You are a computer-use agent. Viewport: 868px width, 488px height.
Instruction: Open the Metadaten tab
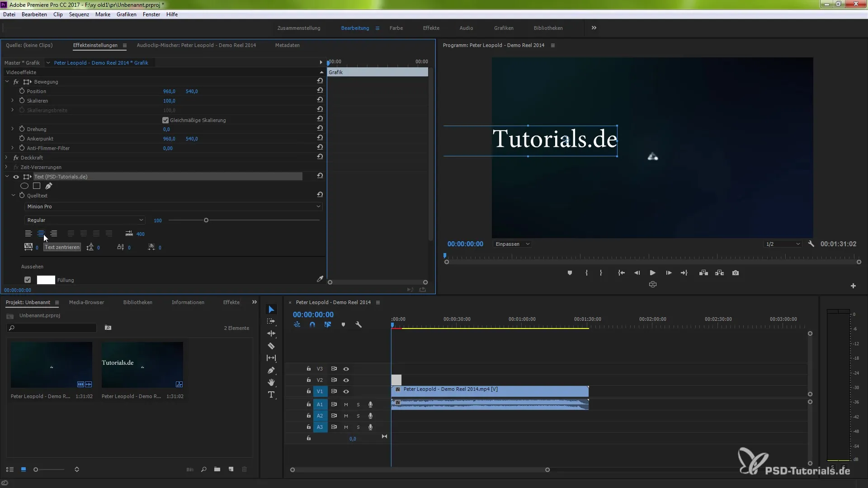pos(288,45)
